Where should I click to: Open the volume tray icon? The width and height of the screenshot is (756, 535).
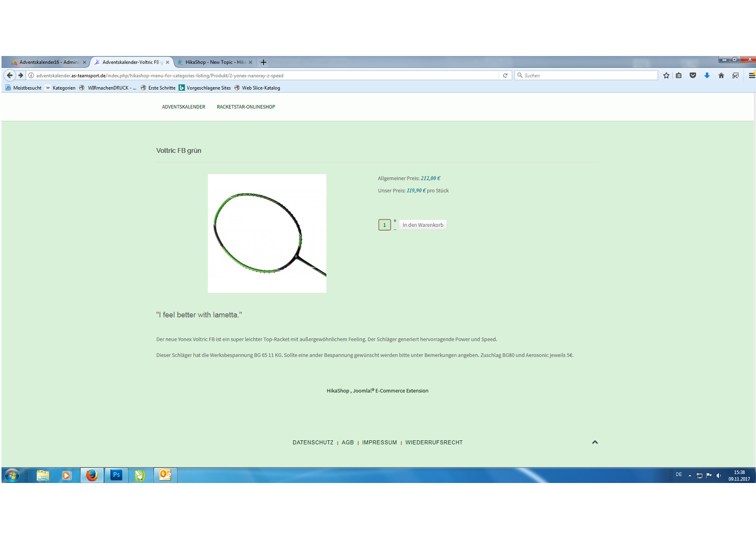coord(718,476)
